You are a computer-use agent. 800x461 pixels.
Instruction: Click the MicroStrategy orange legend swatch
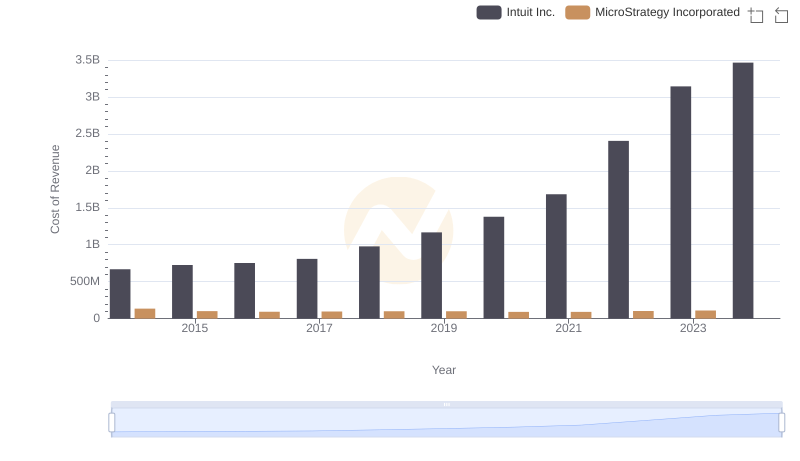point(578,12)
